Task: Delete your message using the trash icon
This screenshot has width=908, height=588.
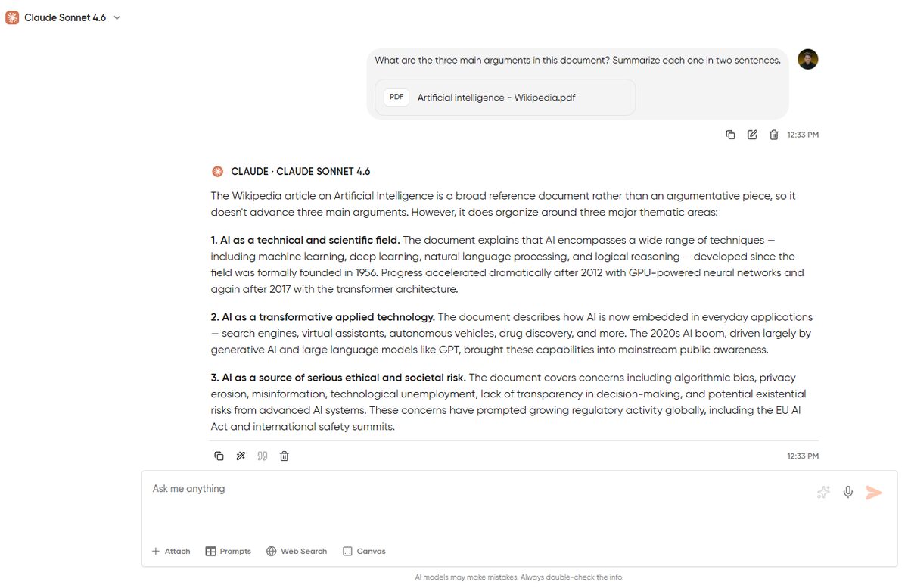Action: [x=774, y=134]
